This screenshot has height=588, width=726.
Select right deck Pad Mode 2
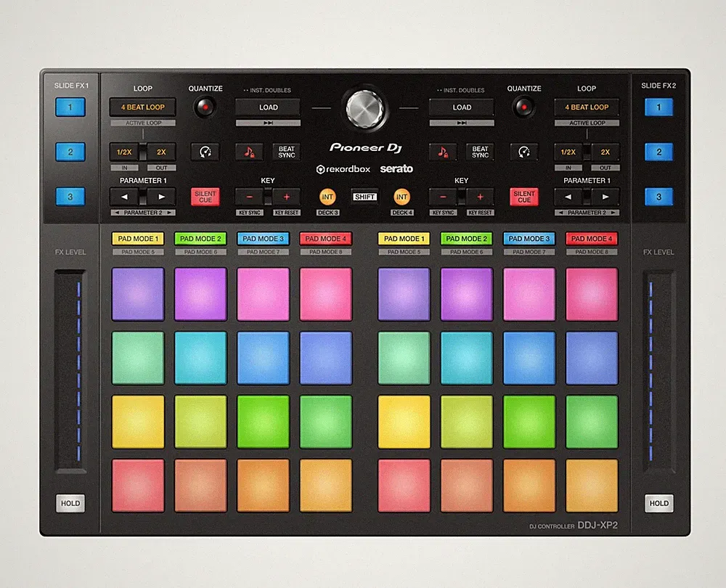coord(466,238)
